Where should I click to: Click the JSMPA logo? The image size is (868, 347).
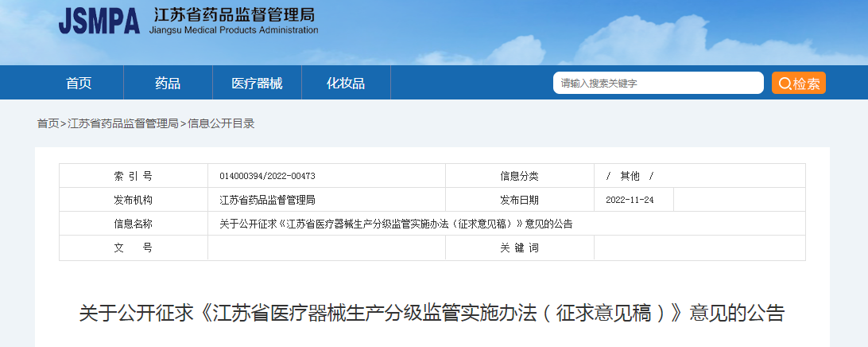[x=99, y=21]
